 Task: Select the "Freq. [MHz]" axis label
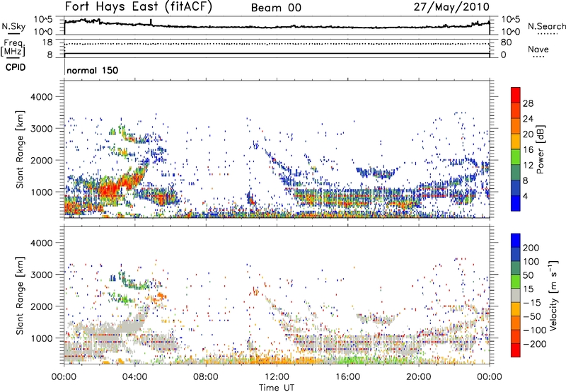coord(13,47)
